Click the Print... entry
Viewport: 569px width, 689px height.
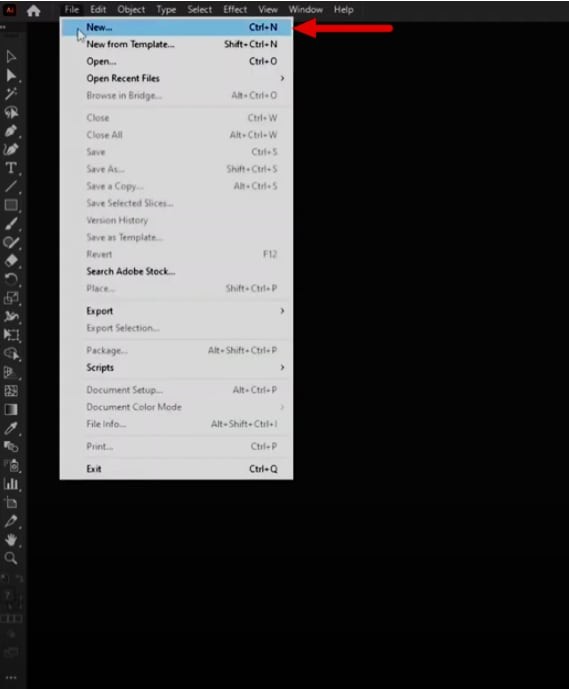tap(176, 446)
